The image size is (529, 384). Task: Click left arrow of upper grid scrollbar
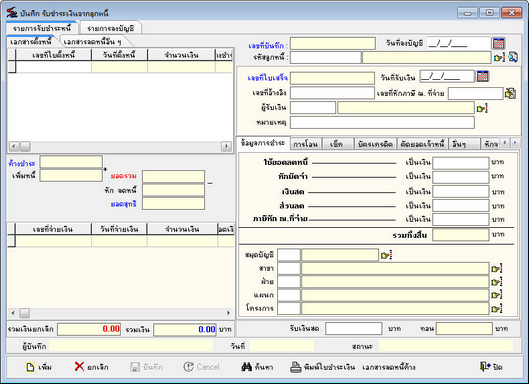click(13, 146)
